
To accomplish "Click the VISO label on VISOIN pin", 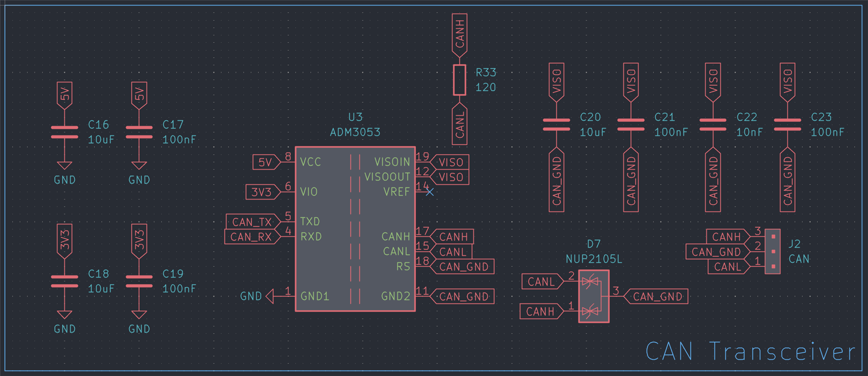I will pos(449,162).
